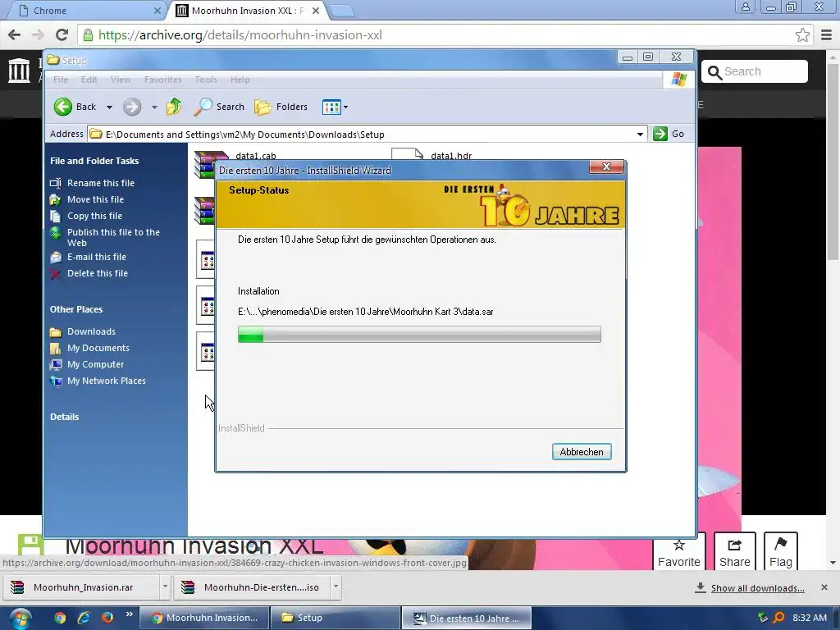Image resolution: width=840 pixels, height=630 pixels.
Task: Open My Computer under Other Places
Action: pyautogui.click(x=95, y=364)
